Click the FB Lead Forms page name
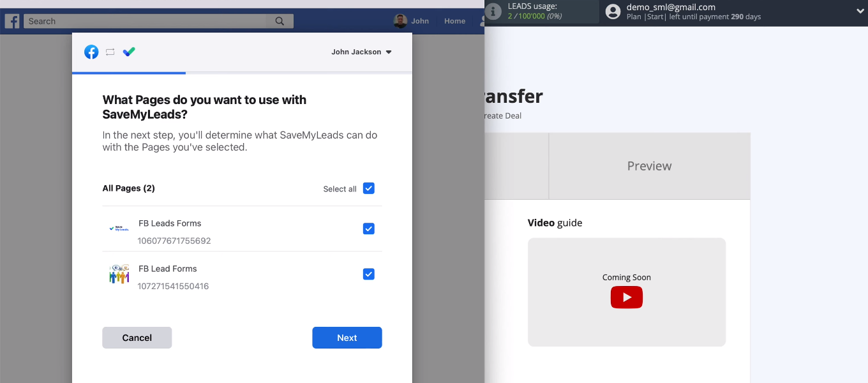 pyautogui.click(x=168, y=269)
